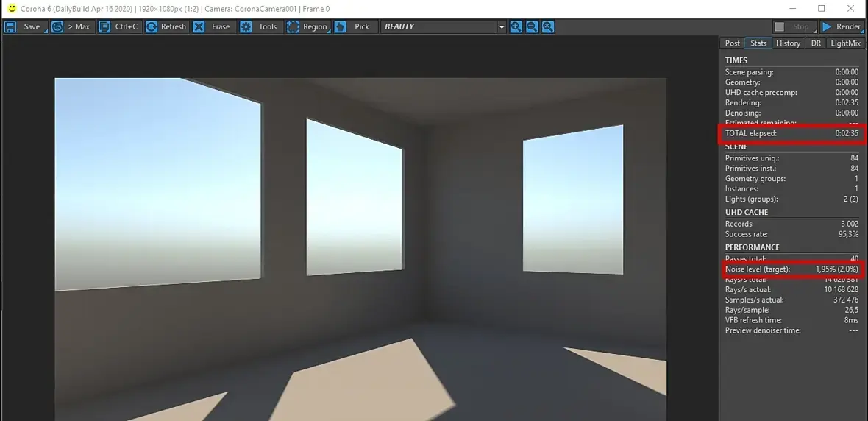Image resolution: width=868 pixels, height=421 pixels.
Task: Click the 'VFB refresh time:' label
Action: pyautogui.click(x=753, y=320)
